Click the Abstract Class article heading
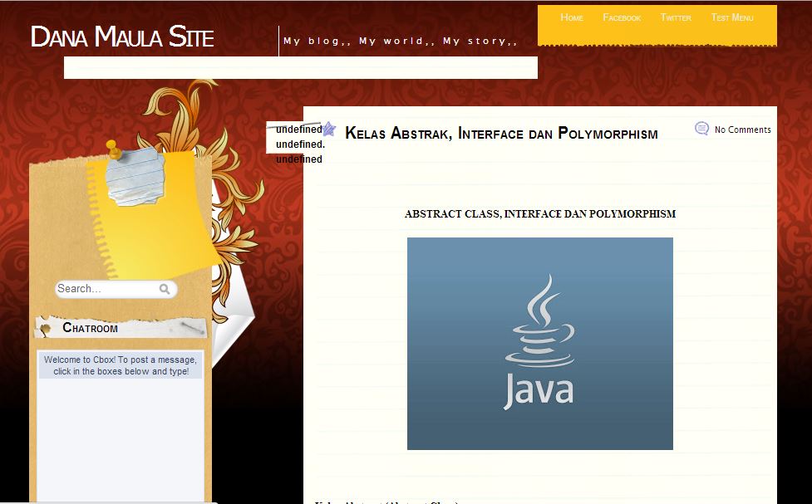 tap(540, 213)
